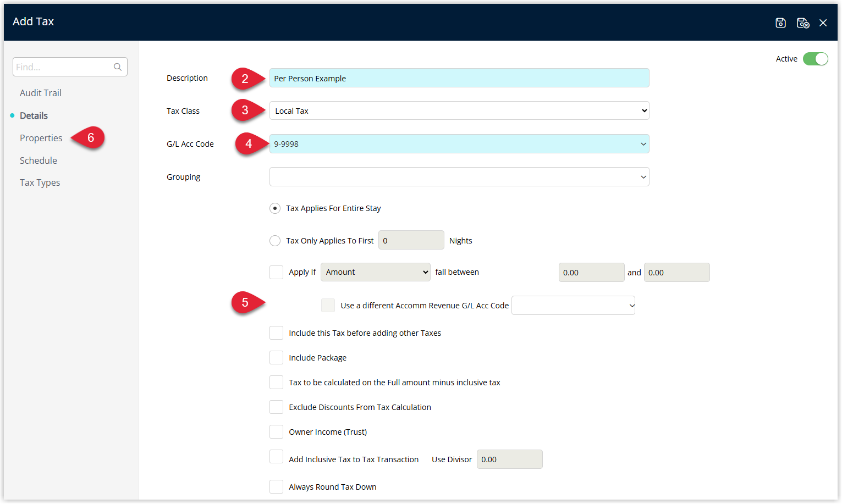Image resolution: width=842 pixels, height=504 pixels.
Task: Check Include this Tax before adding other Taxes
Action: click(276, 333)
